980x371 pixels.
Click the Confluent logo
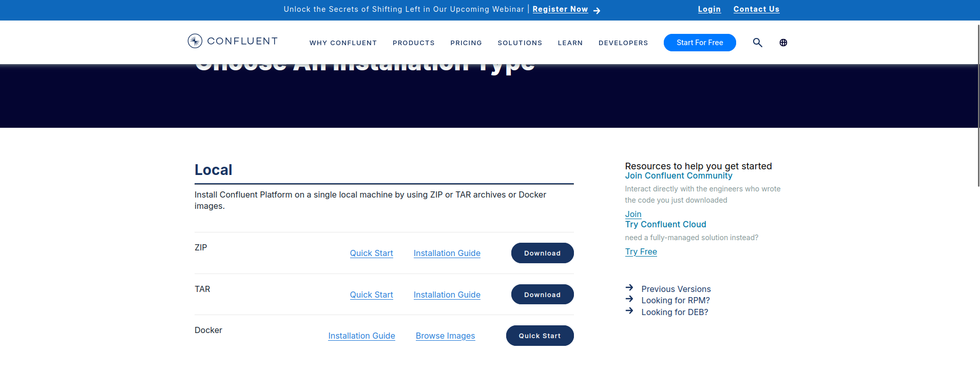(x=233, y=41)
